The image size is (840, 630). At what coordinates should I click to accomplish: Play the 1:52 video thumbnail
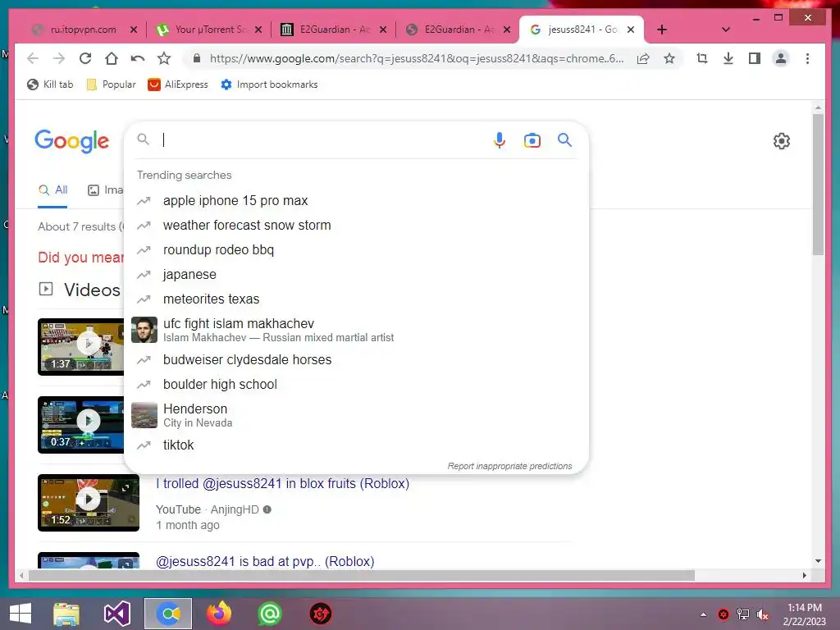89,503
